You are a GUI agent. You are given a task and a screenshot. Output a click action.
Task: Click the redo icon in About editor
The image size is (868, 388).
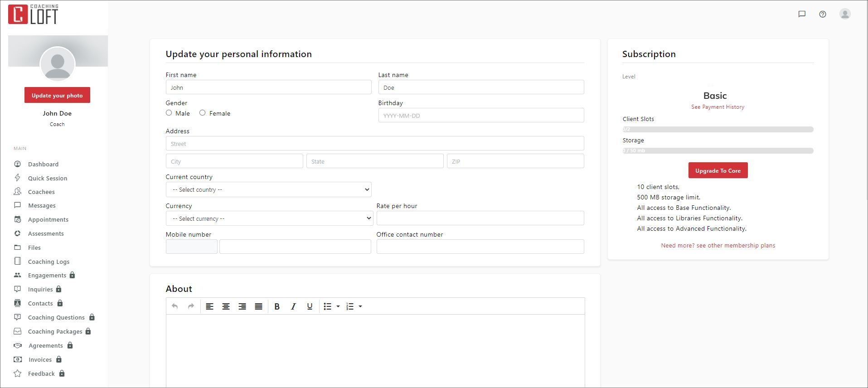click(191, 306)
